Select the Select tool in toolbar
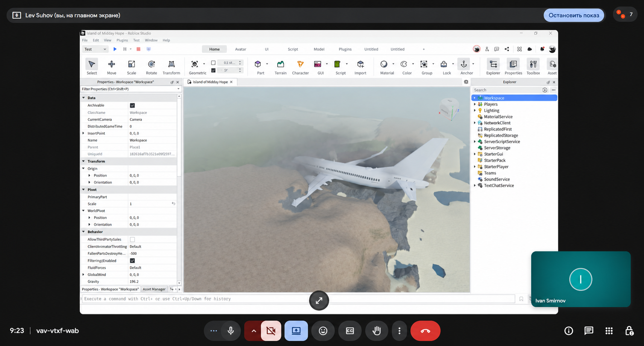 click(91, 67)
